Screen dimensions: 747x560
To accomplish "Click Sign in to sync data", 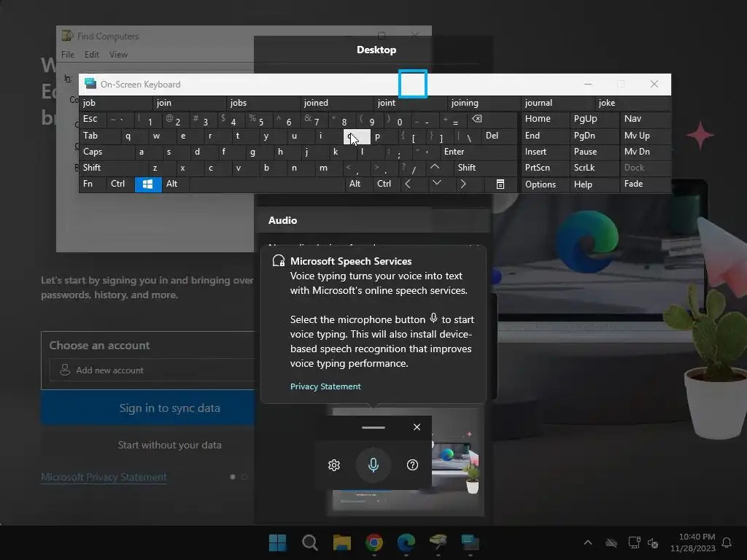I will (148, 408).
